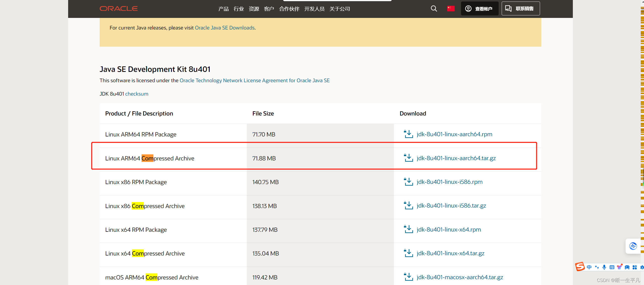Viewport: 644px width, 285px height.
Task: Open the 资源 menu
Action: point(254,9)
